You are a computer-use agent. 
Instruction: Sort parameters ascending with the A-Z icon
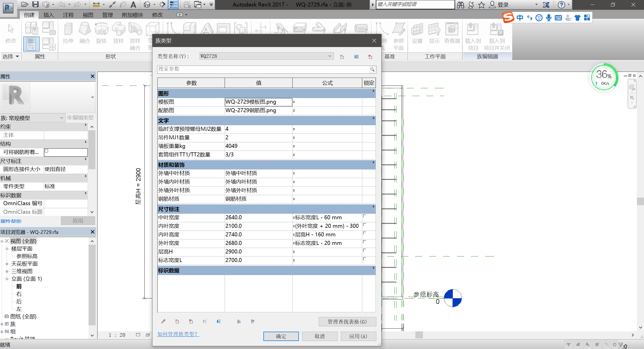239,321
